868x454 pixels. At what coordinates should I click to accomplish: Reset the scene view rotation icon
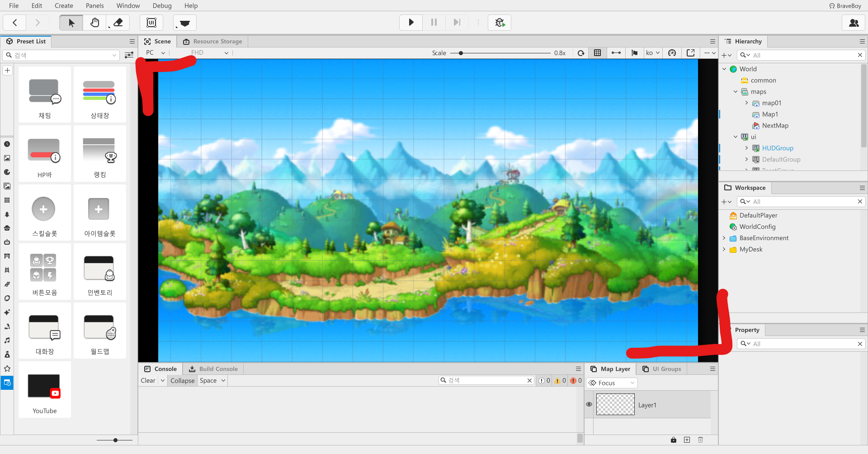581,53
